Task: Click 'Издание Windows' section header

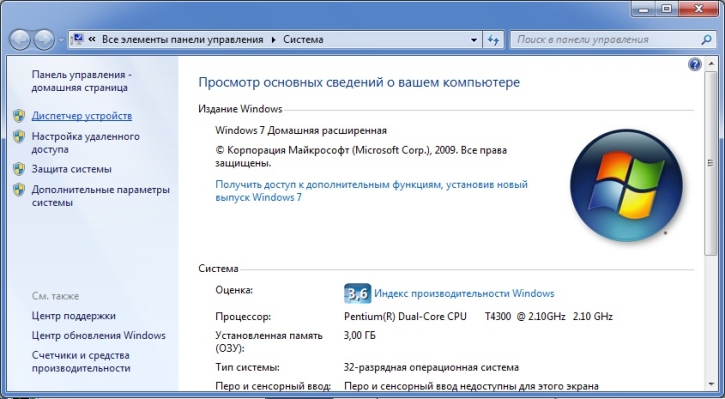Action: [240, 109]
